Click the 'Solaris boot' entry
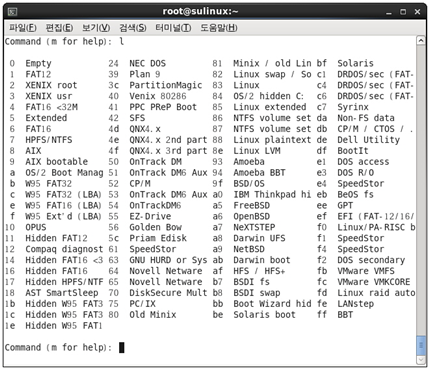 point(264,315)
